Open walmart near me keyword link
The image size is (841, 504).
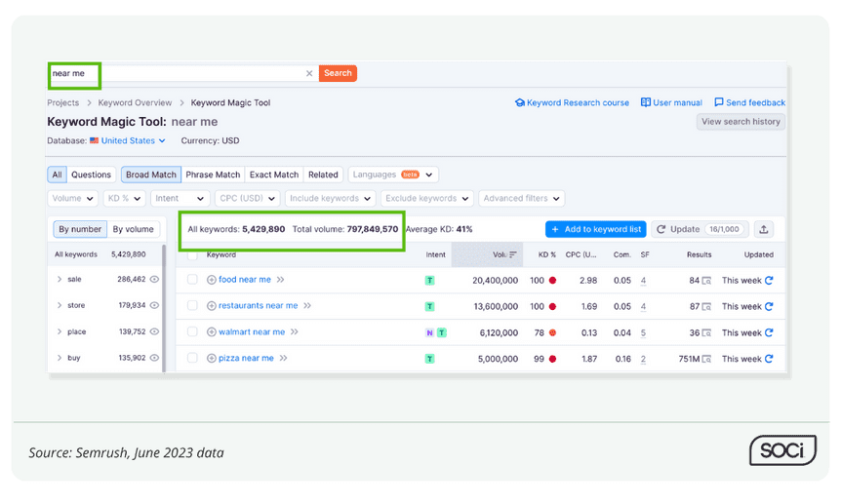[x=252, y=331]
